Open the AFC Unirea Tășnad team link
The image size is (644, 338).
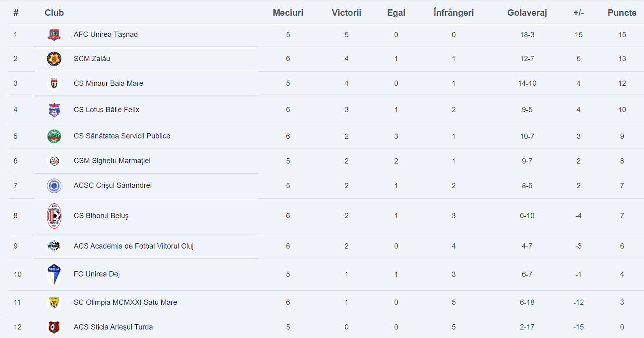[x=106, y=34]
